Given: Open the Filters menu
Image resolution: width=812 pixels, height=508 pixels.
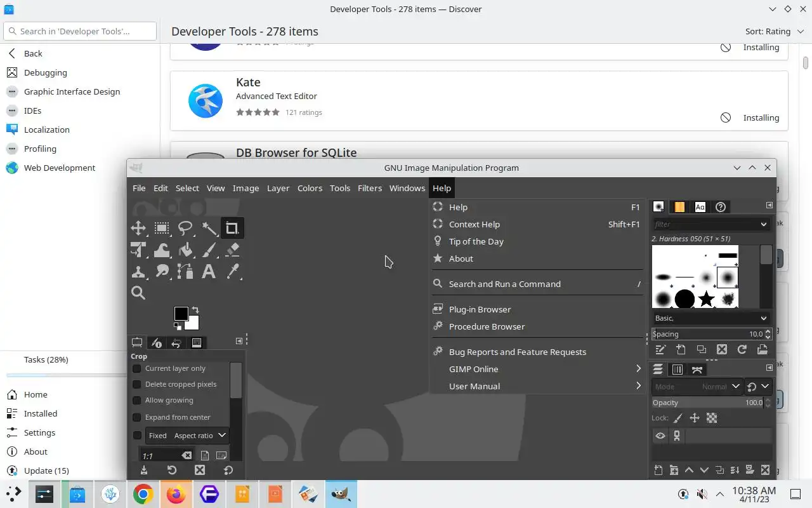Looking at the screenshot, I should pyautogui.click(x=370, y=188).
